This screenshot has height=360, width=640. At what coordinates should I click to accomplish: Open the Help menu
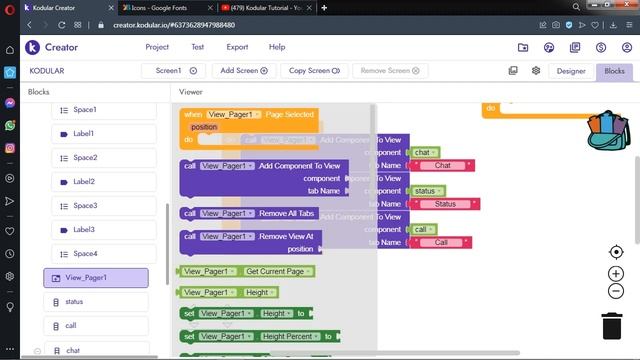277,47
